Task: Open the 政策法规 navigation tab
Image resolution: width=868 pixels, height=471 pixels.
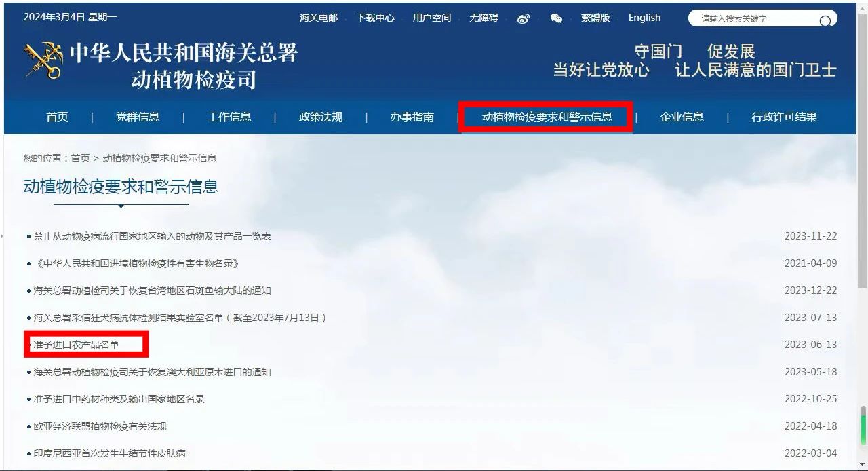Action: [320, 117]
